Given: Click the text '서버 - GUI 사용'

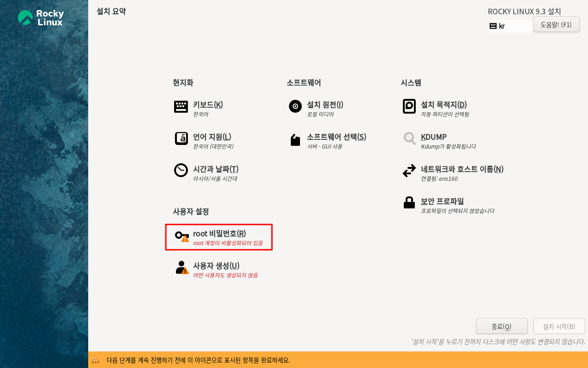Looking at the screenshot, I should (x=324, y=146).
